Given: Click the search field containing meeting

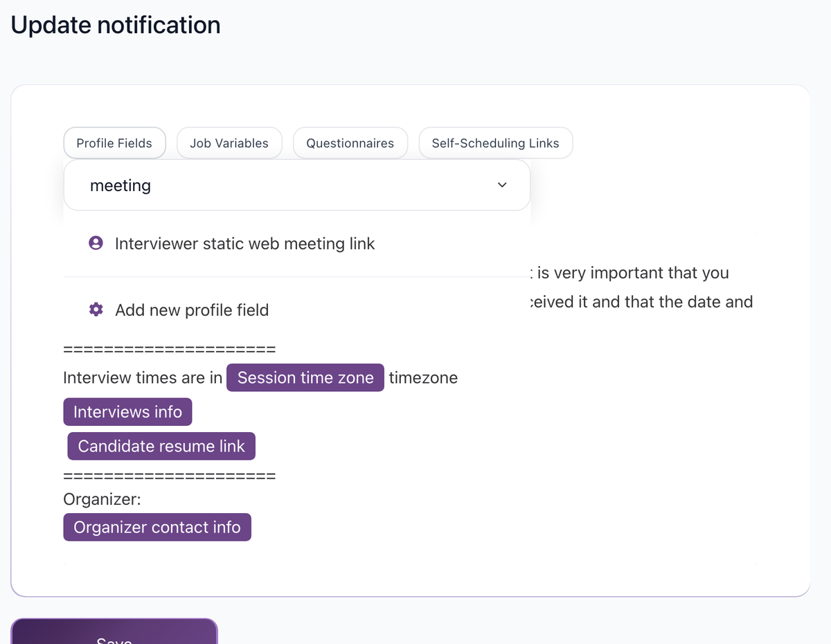Looking at the screenshot, I should 297,185.
